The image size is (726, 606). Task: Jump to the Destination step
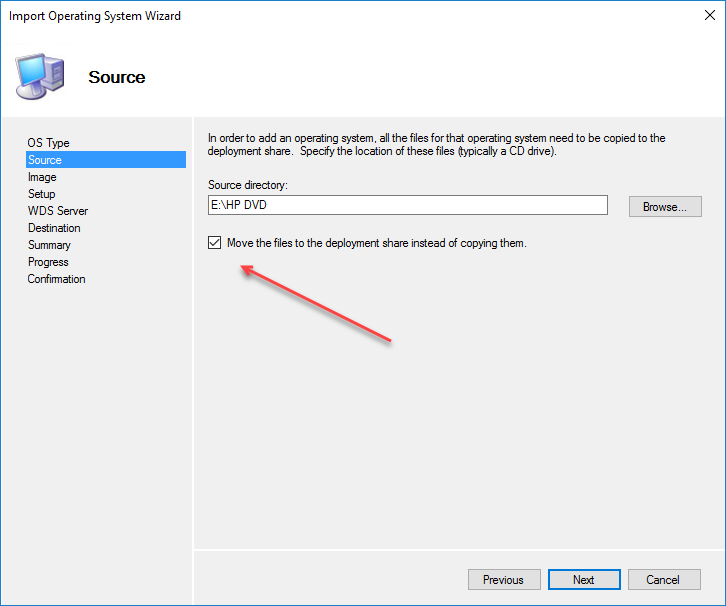54,228
